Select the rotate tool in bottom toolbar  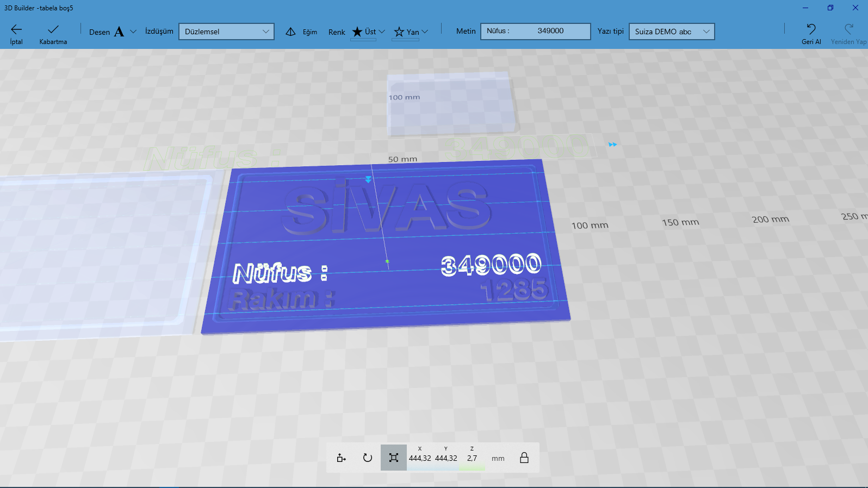point(368,458)
